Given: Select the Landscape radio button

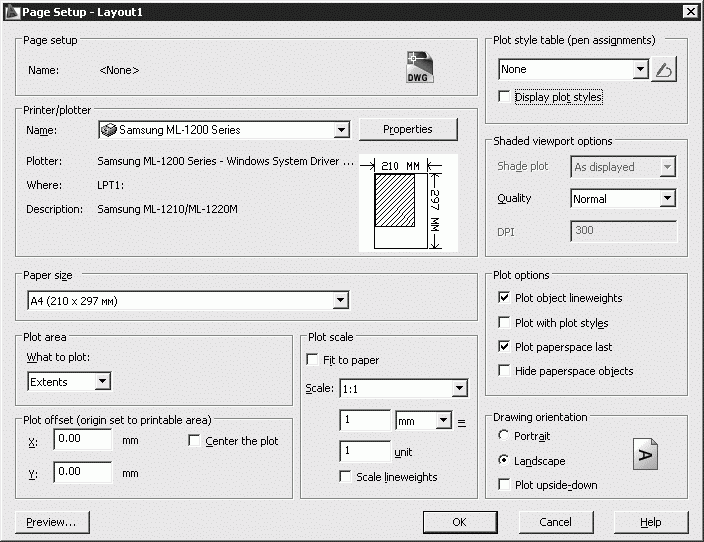Looking at the screenshot, I should (x=504, y=461).
